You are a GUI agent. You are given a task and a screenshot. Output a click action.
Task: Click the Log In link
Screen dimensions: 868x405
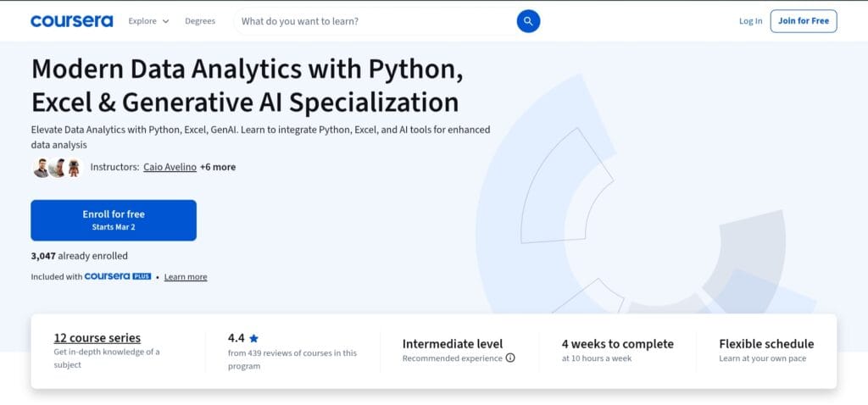[750, 21]
